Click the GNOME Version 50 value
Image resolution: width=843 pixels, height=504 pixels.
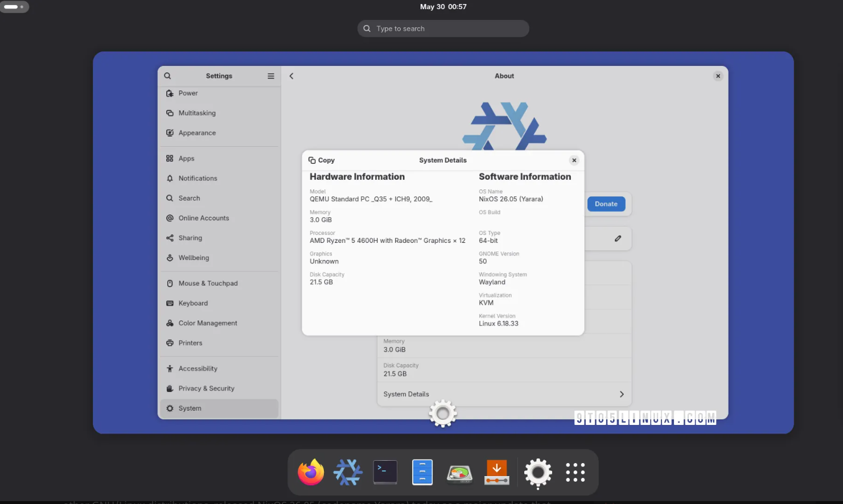click(x=483, y=262)
